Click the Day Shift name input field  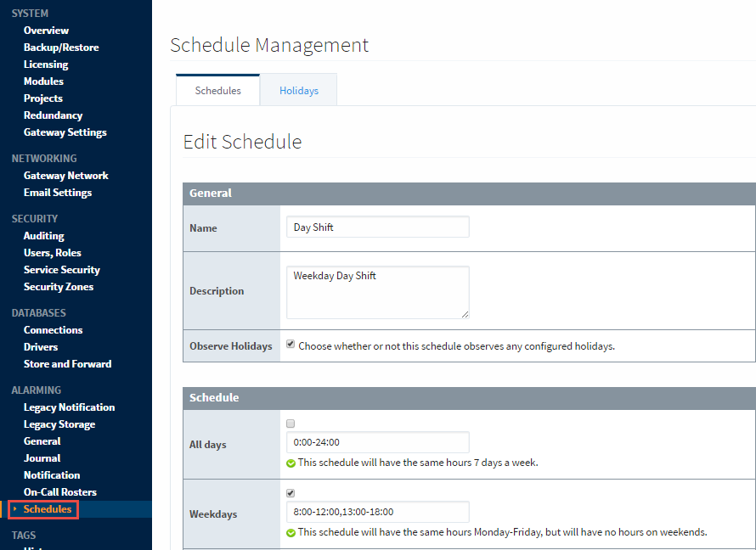click(x=377, y=226)
